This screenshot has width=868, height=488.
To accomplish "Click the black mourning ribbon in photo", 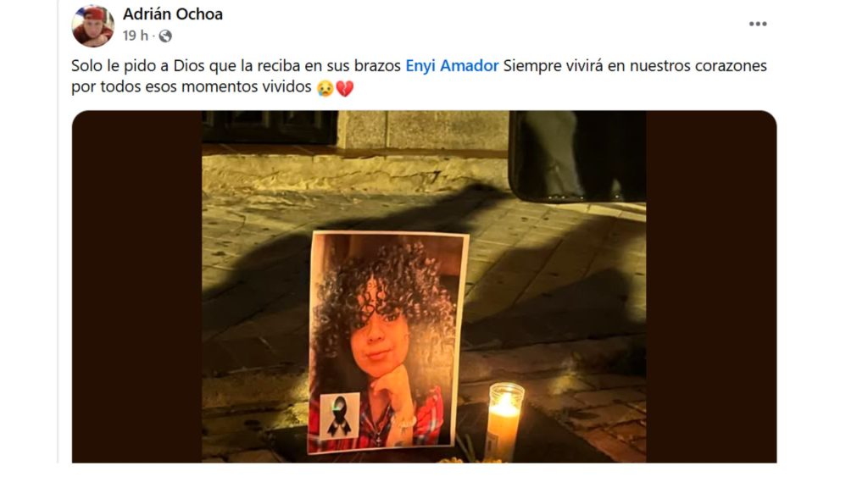I will tap(339, 416).
